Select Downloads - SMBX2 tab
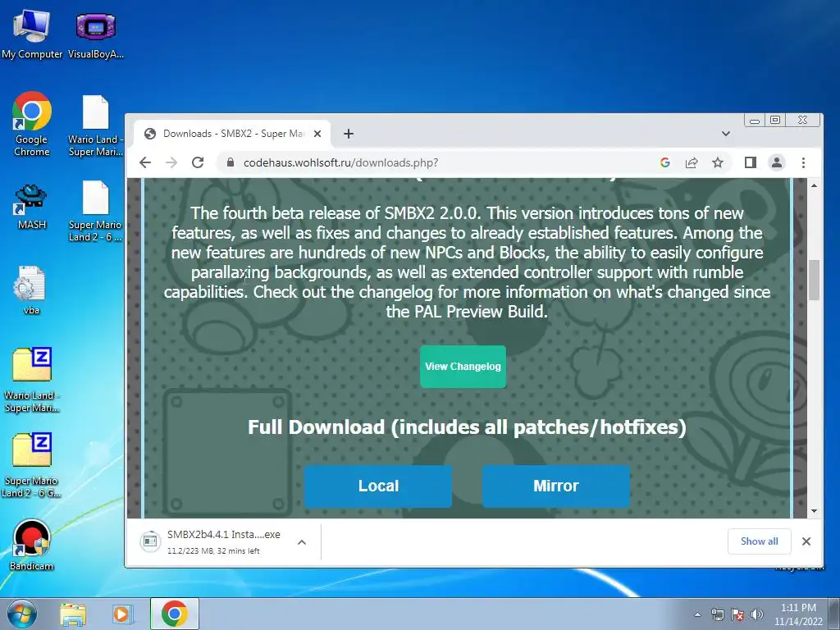Screen dimensions: 840x630 [x=231, y=134]
